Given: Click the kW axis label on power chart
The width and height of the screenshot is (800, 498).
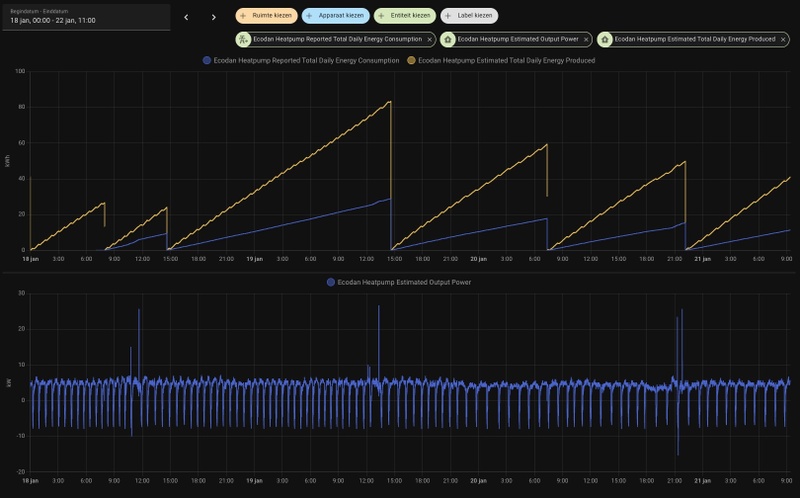Looking at the screenshot, I should click(7, 383).
